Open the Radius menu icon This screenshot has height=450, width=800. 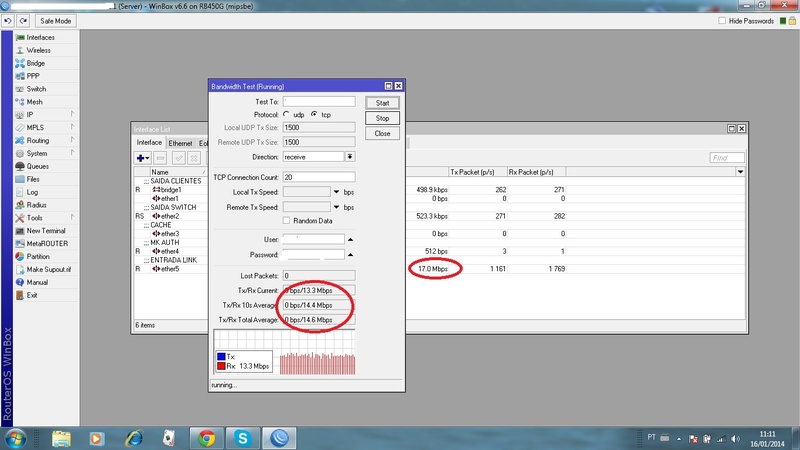[20, 205]
